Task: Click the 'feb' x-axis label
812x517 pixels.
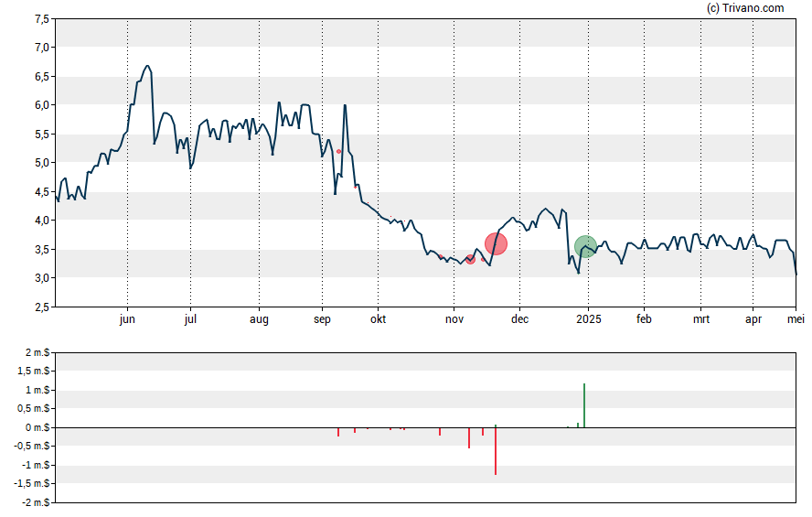Action: tap(644, 319)
